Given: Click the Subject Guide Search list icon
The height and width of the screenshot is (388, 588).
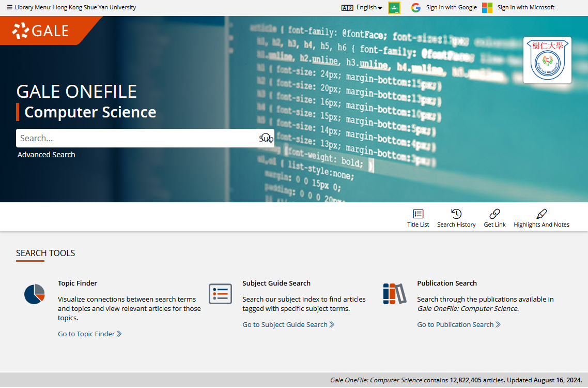Looking at the screenshot, I should pos(220,294).
